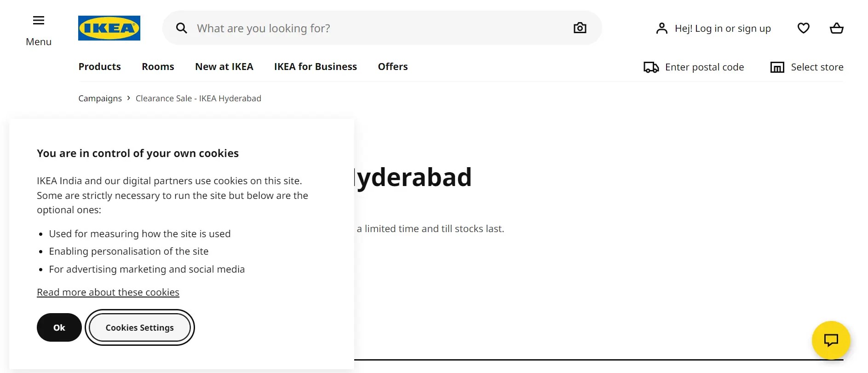Open the hamburger Menu

[x=38, y=20]
